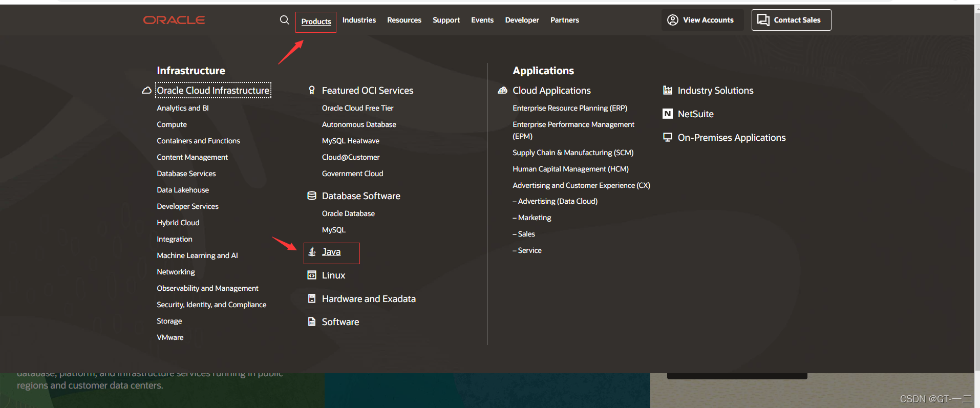Click the VMware link
The height and width of the screenshot is (408, 980).
pyautogui.click(x=170, y=337)
